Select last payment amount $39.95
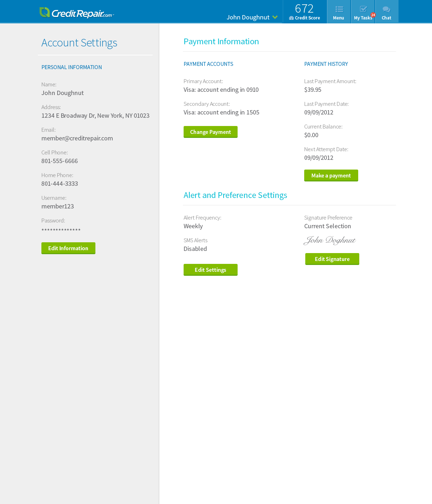 (x=313, y=90)
